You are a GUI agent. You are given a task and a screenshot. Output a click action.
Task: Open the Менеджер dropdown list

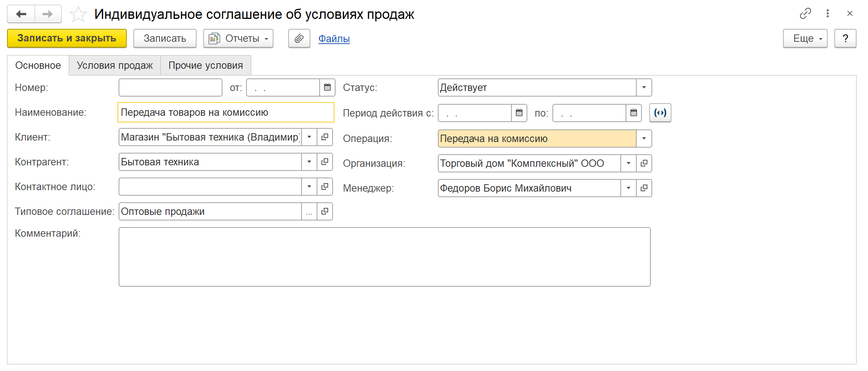coord(628,188)
